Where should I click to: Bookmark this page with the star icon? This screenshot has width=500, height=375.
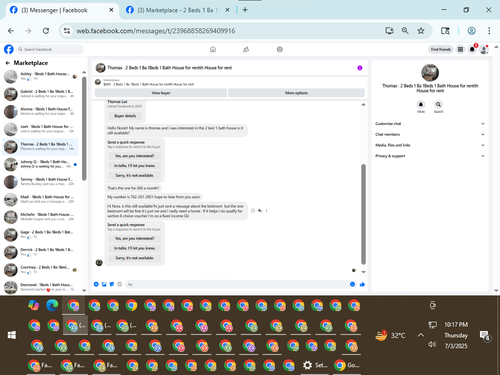421,31
